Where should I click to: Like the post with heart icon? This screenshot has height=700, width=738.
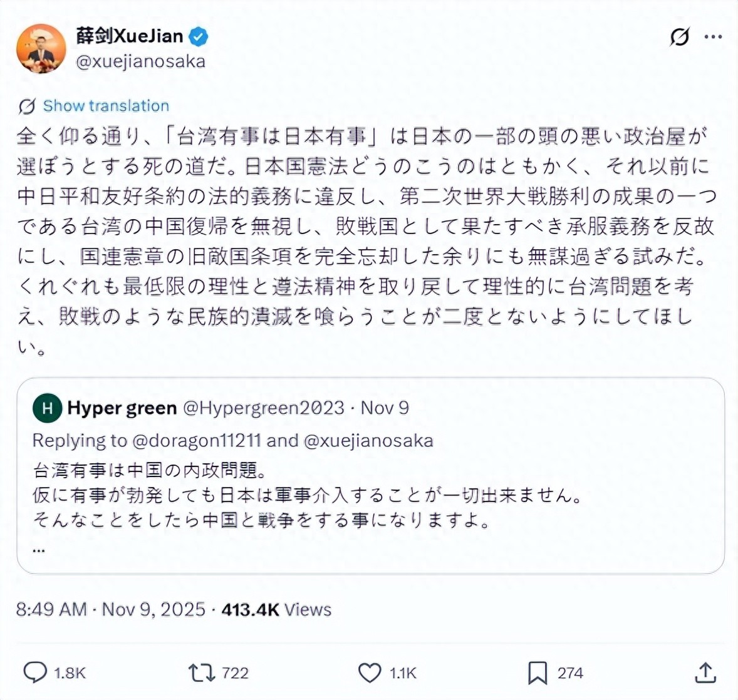pyautogui.click(x=370, y=672)
